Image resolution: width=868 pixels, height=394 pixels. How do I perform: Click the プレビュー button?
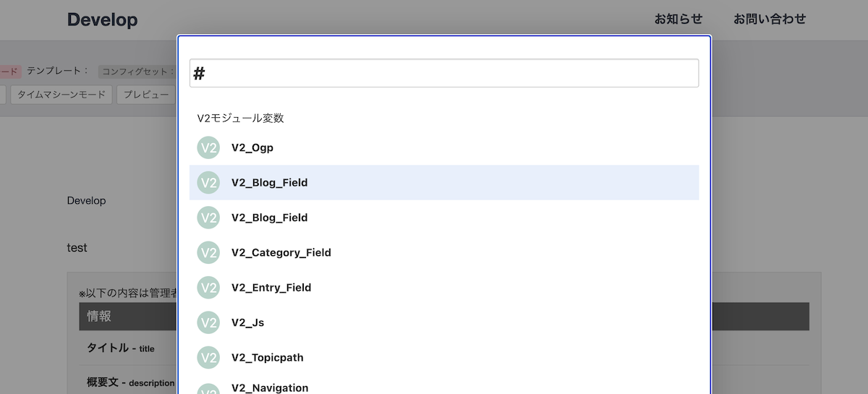[x=145, y=95]
